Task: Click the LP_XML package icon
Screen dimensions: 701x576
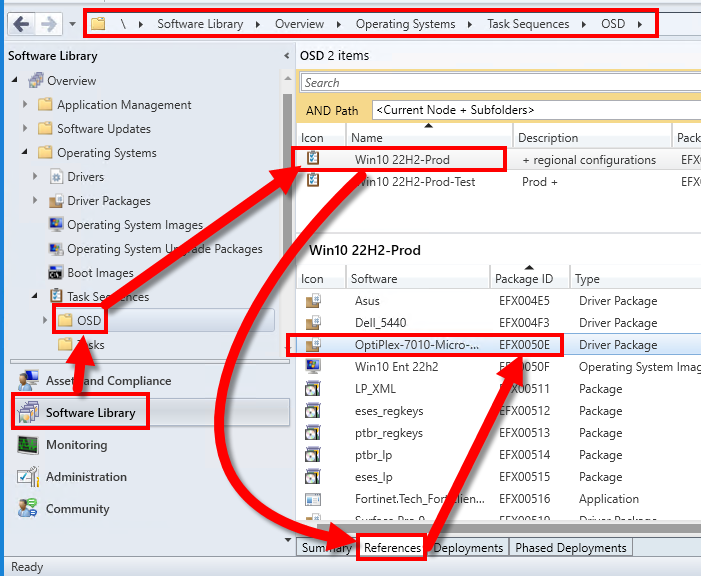Action: pos(313,389)
